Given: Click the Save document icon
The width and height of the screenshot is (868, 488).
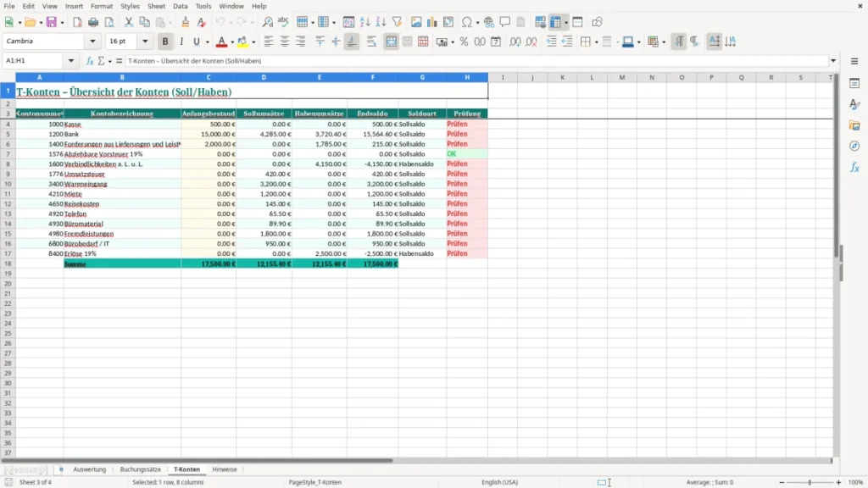Looking at the screenshot, I should tap(52, 22).
